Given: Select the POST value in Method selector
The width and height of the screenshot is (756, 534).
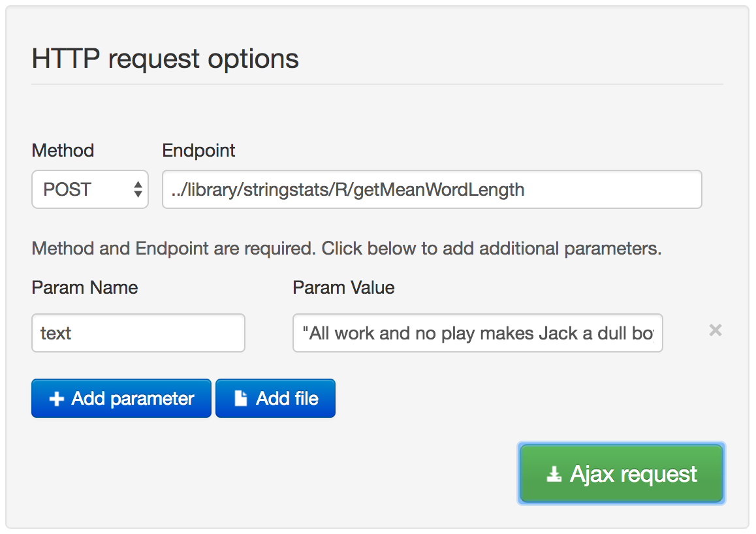Looking at the screenshot, I should [67, 190].
